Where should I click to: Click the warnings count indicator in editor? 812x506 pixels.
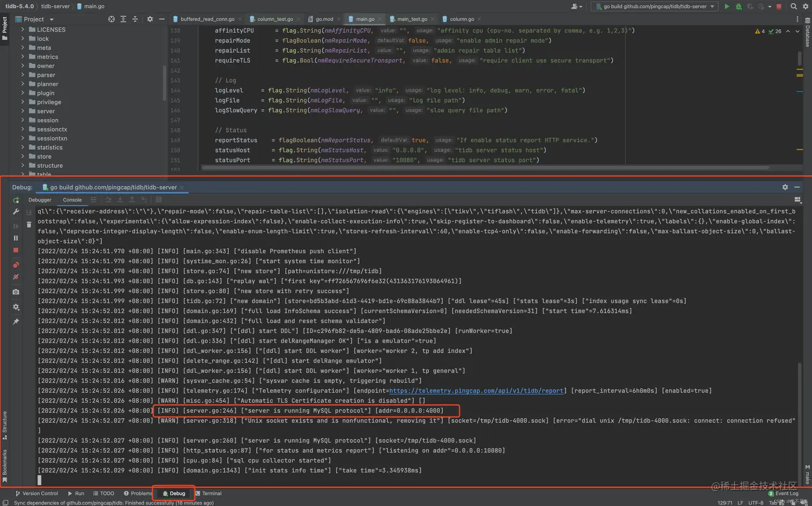[x=760, y=31]
